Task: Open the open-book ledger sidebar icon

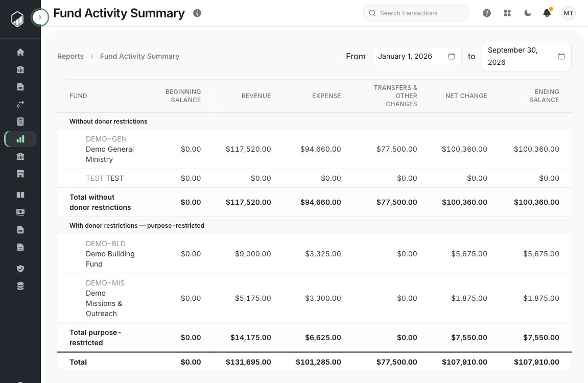Action: coord(20,195)
